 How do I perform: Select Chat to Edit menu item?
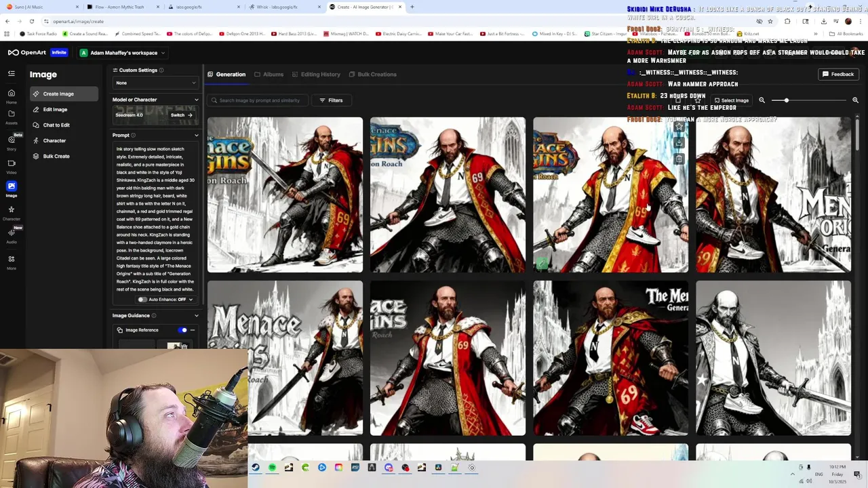tap(64, 125)
